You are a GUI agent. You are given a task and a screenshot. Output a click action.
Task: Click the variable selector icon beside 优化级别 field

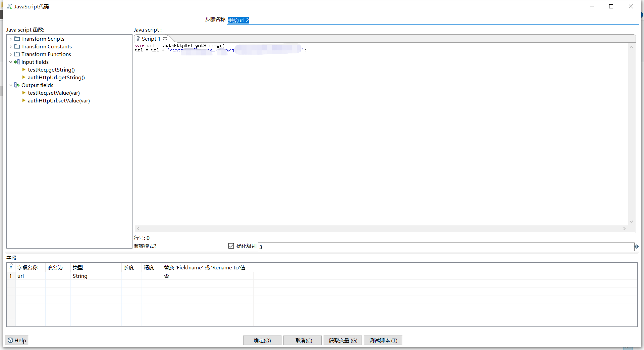point(637,247)
